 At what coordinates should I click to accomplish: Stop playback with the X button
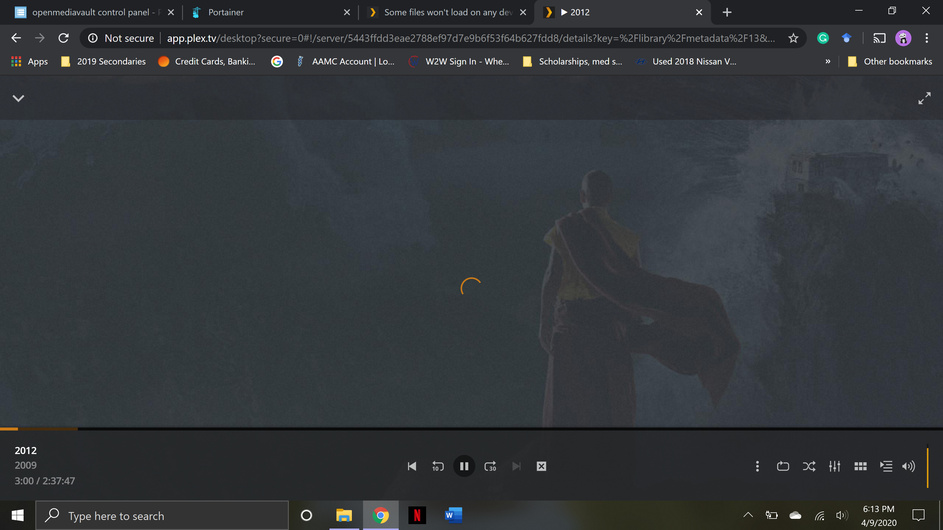click(x=541, y=466)
